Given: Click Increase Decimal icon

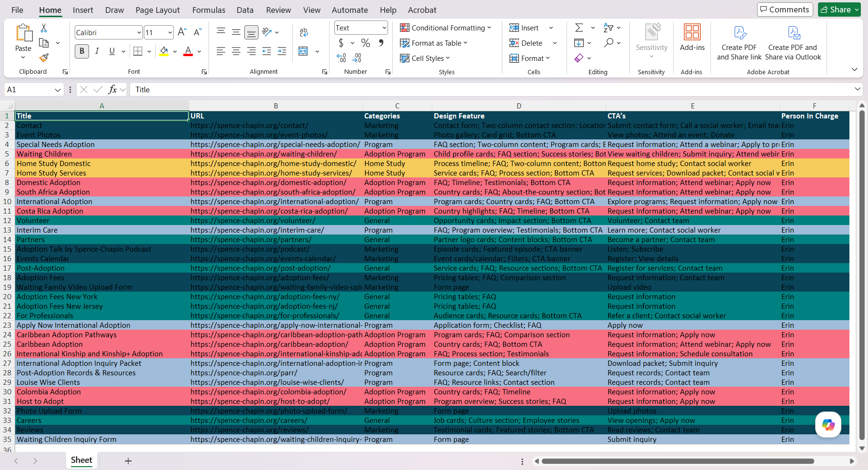Looking at the screenshot, I should [341, 58].
